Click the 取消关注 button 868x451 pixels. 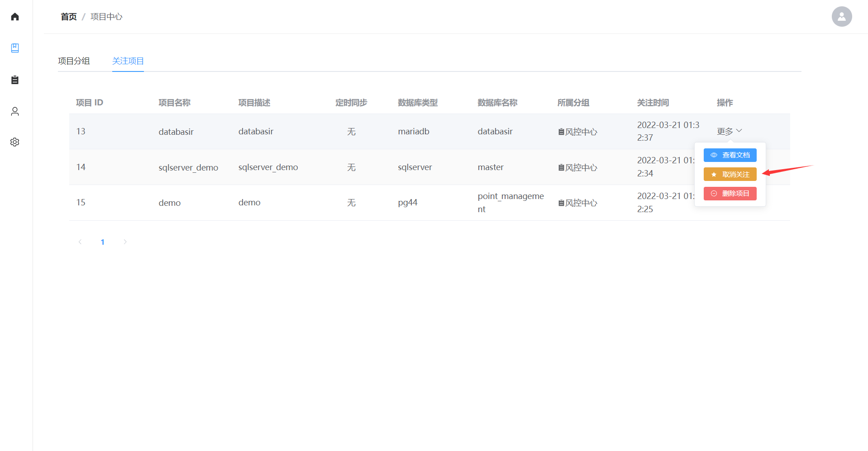730,175
